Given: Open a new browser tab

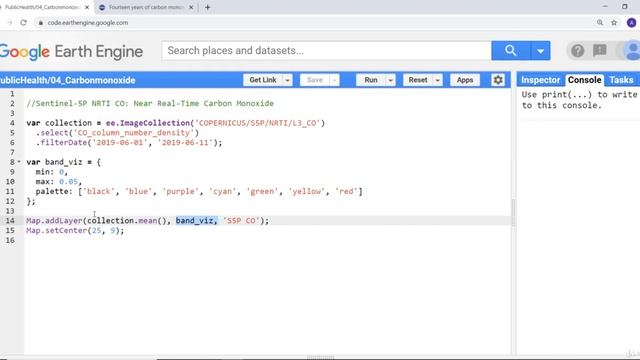Looking at the screenshot, I should point(207,7).
